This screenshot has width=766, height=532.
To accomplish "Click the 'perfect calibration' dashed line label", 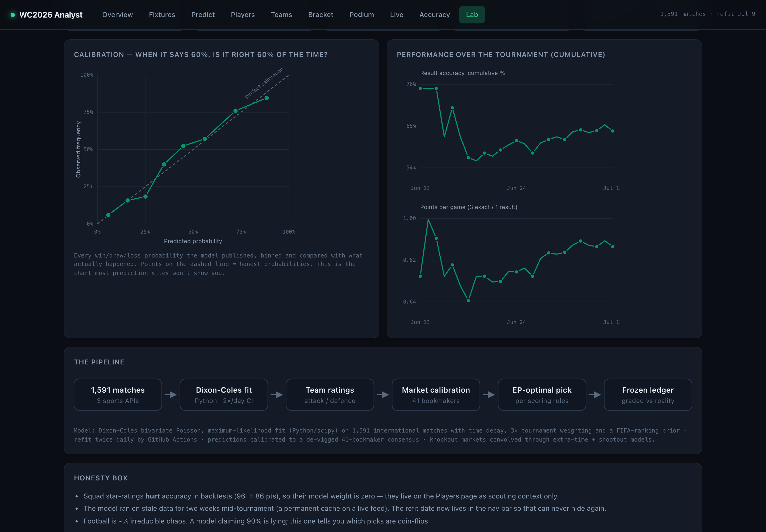I will coord(264,83).
